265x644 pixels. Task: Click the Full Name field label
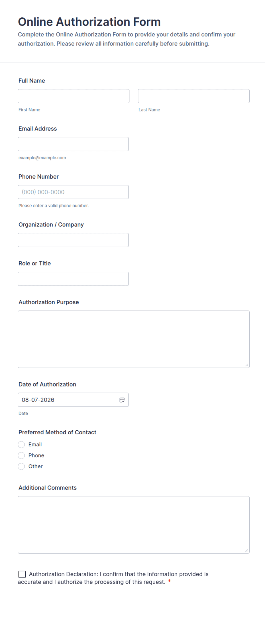click(x=32, y=81)
